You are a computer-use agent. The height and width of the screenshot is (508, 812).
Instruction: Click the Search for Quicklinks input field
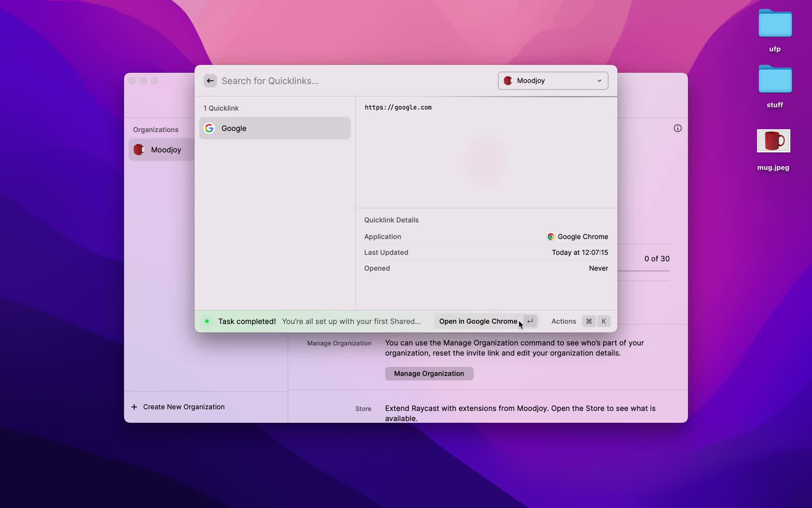355,80
